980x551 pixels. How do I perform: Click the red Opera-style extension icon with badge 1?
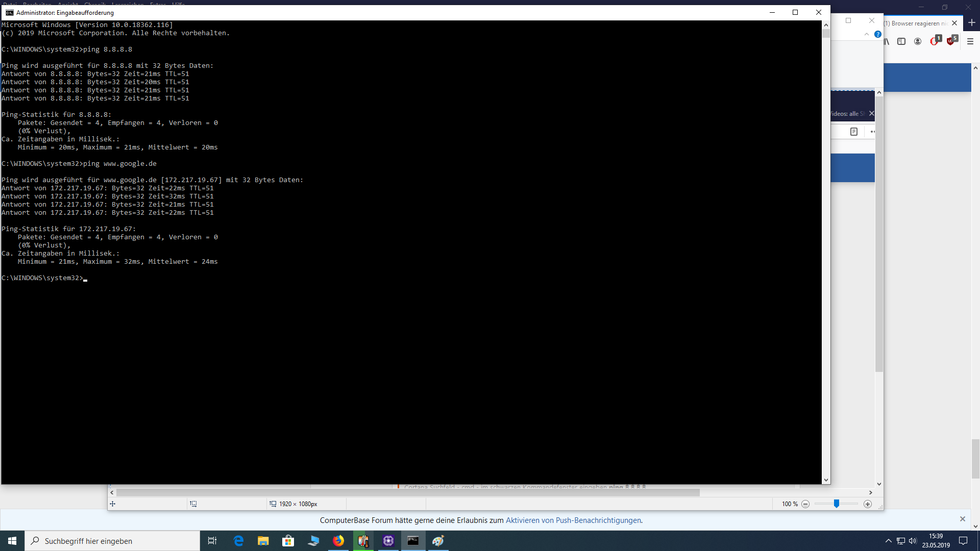tap(935, 41)
